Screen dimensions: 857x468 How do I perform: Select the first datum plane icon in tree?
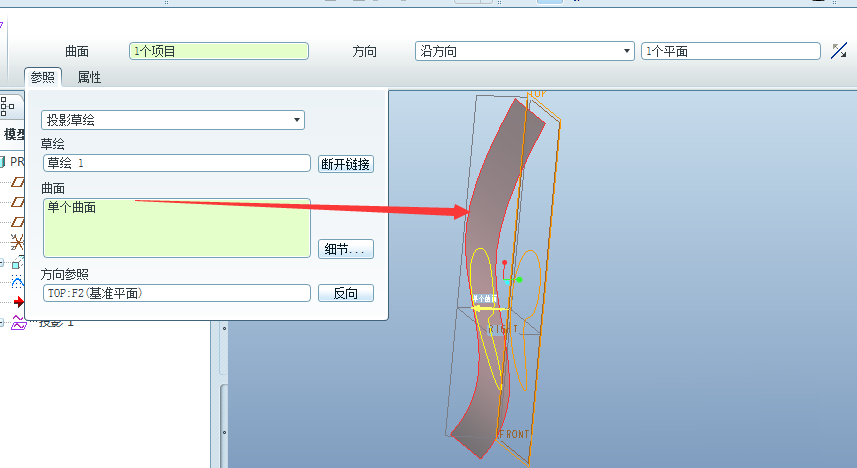coord(17,183)
